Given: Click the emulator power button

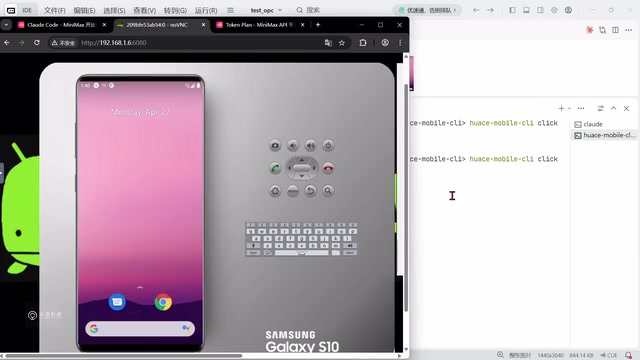Looking at the screenshot, I should (x=328, y=145).
